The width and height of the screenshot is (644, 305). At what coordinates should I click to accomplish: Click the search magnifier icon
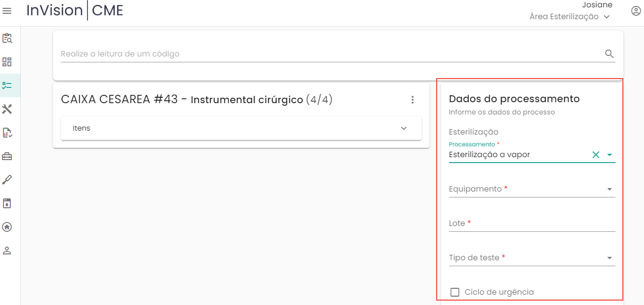pos(610,54)
